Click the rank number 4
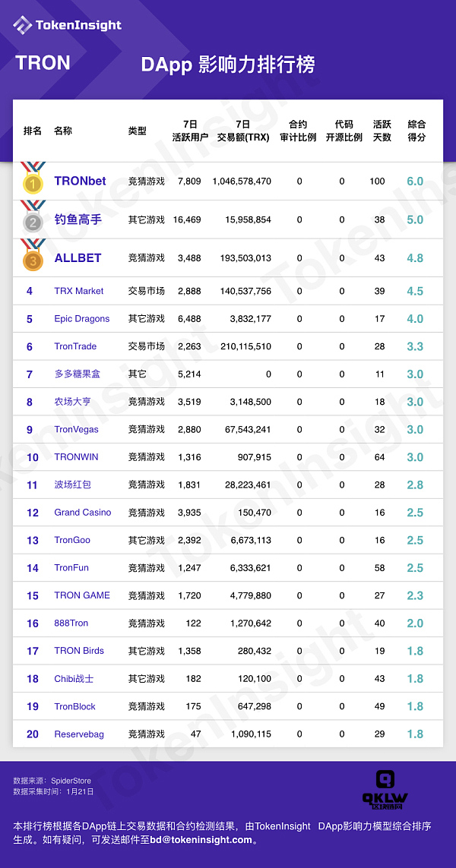 [x=30, y=291]
